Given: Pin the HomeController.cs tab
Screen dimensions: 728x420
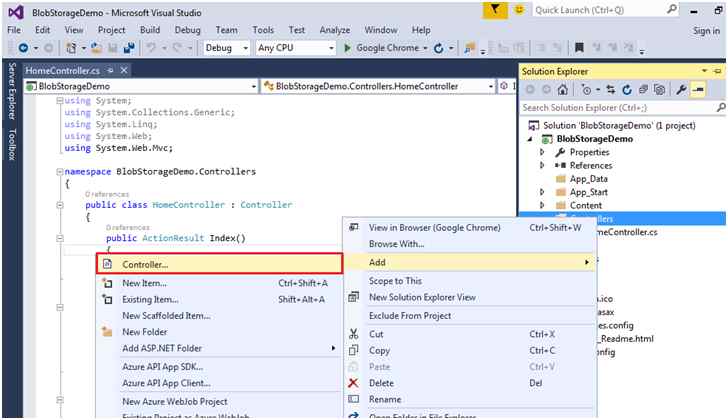Looking at the screenshot, I should coord(110,71).
